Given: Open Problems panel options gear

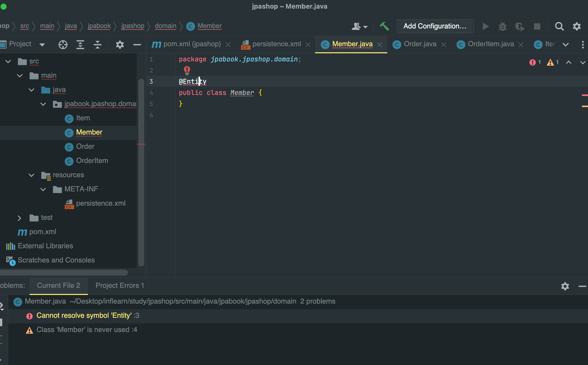Looking at the screenshot, I should (x=565, y=286).
